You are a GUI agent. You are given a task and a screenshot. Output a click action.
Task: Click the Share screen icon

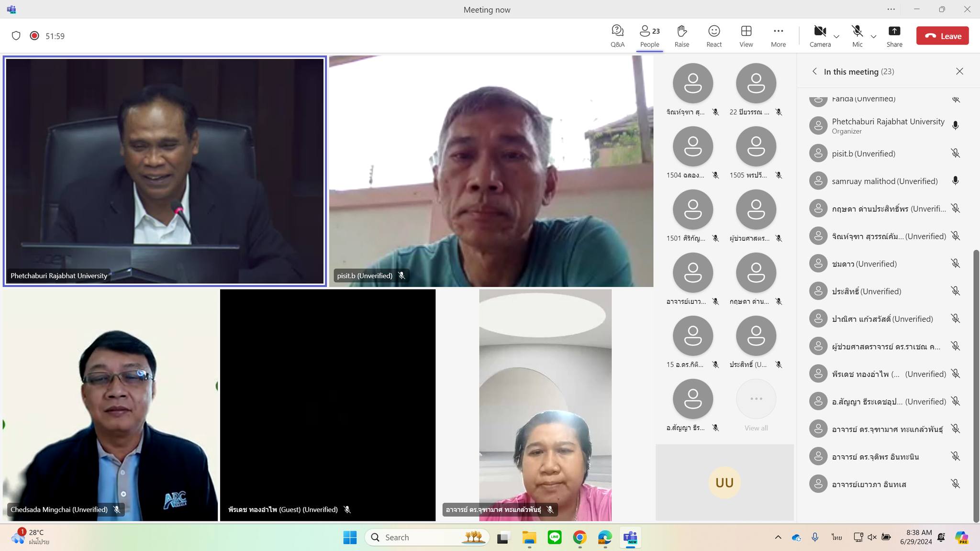[x=894, y=36]
